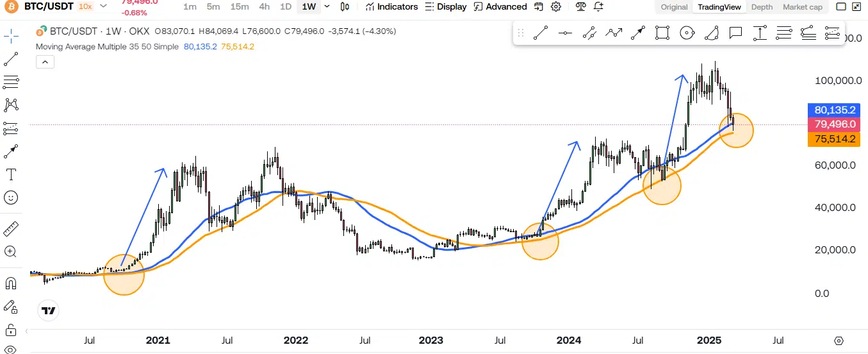This screenshot has height=354, width=868.
Task: Select the rectangle shape drawing tool
Action: coord(662,33)
